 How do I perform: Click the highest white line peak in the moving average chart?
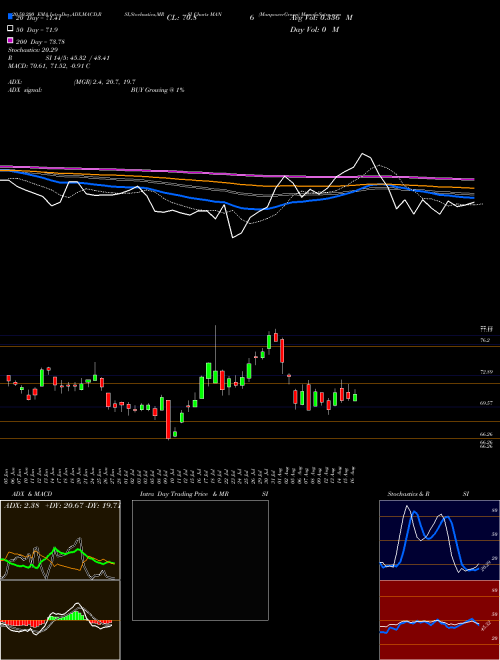point(362,154)
